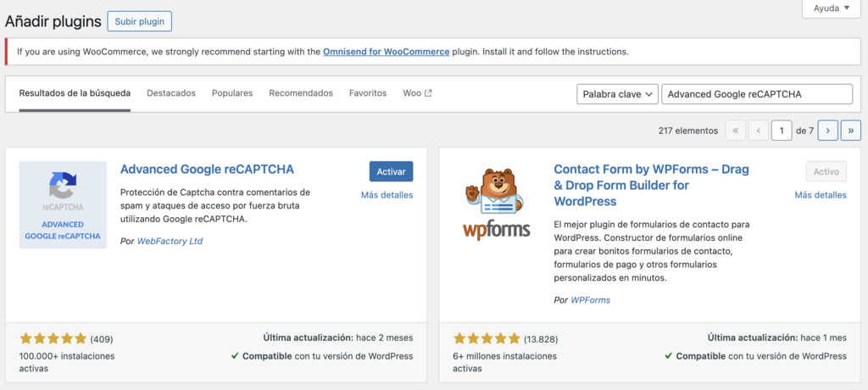
Task: Click the first page double-arrow button
Action: tap(736, 131)
